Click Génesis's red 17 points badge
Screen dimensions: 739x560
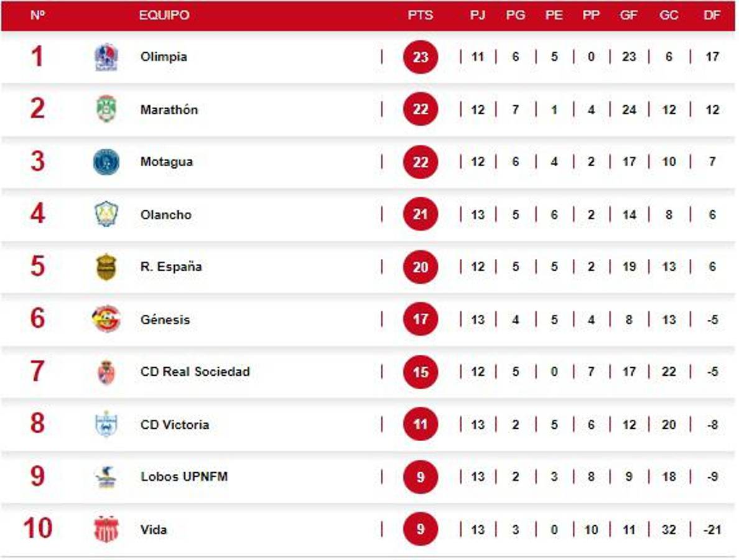tap(421, 319)
